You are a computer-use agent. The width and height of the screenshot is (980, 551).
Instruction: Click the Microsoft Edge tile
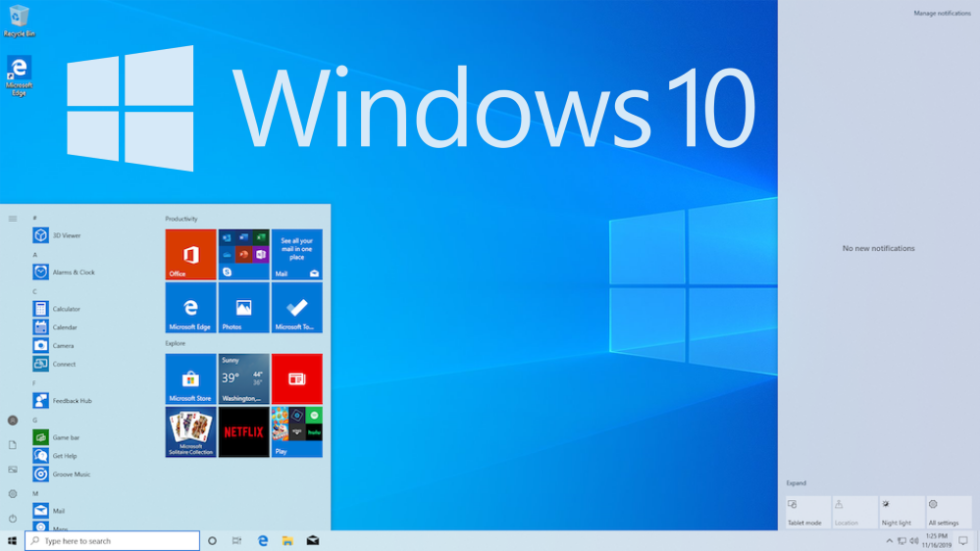(x=190, y=307)
